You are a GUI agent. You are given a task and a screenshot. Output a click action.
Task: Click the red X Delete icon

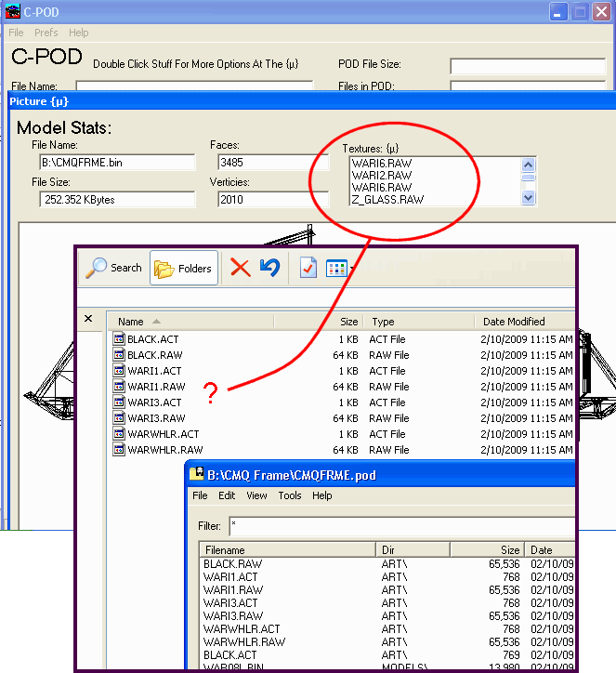pos(240,268)
